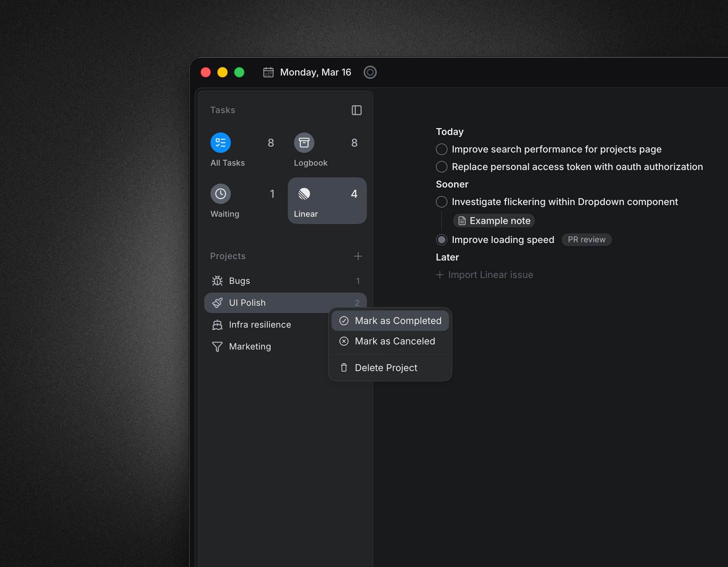Choose Mark as Canceled from the context menu

[390, 341]
